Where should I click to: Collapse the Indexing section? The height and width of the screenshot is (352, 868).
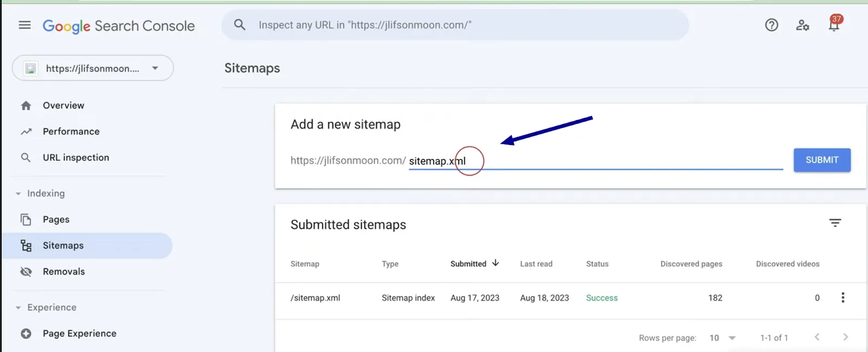(x=18, y=193)
